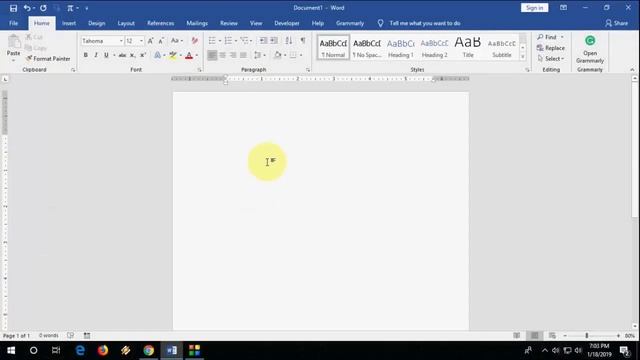Clear all formatting
The width and height of the screenshot is (640, 360).
pos(195,41)
